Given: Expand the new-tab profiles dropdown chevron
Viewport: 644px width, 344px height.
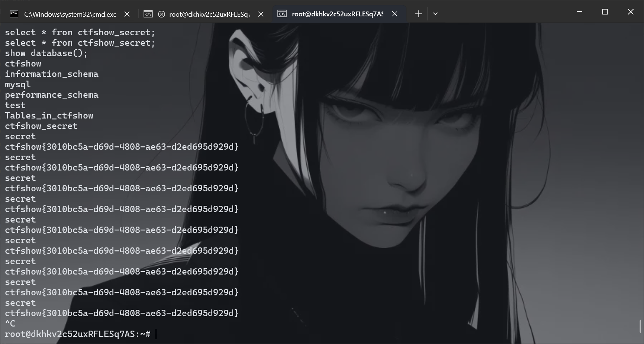Looking at the screenshot, I should coord(435,14).
